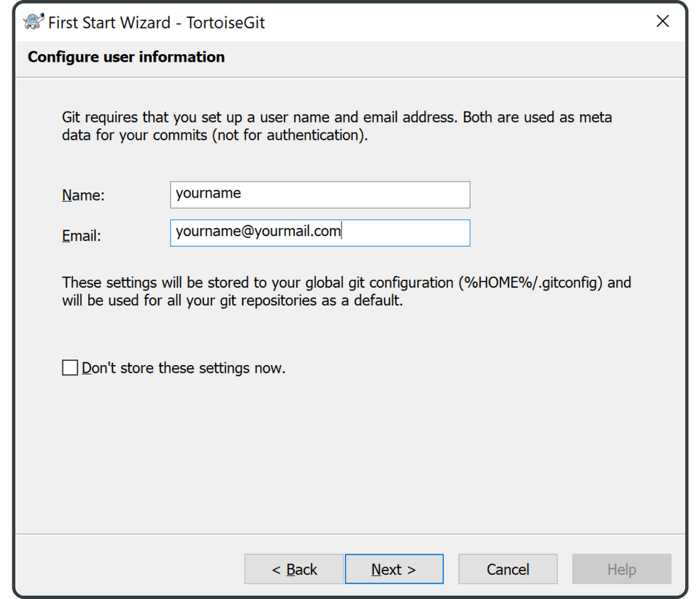Click the disabled Help button
Screen dimensions: 700x599
pyautogui.click(x=621, y=569)
